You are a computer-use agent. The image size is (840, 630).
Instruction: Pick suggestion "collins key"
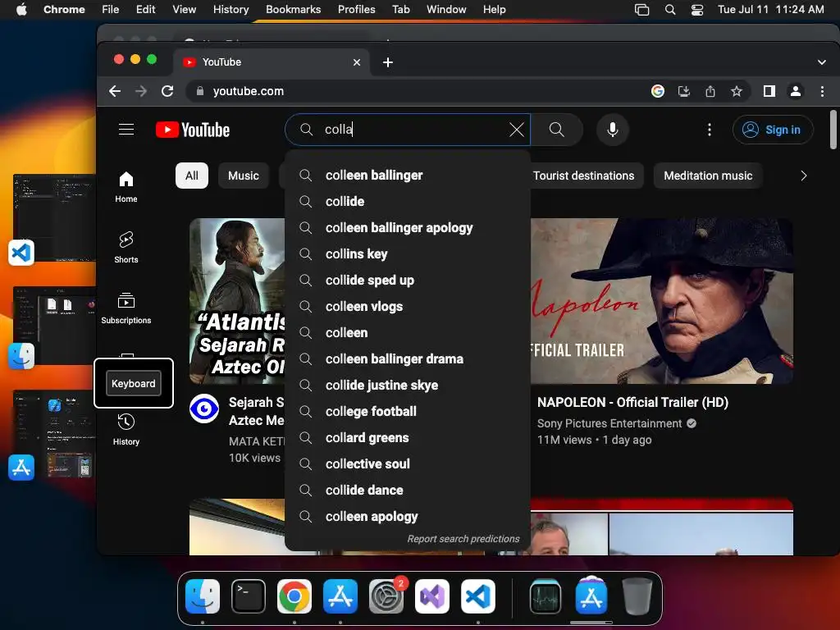(408, 254)
